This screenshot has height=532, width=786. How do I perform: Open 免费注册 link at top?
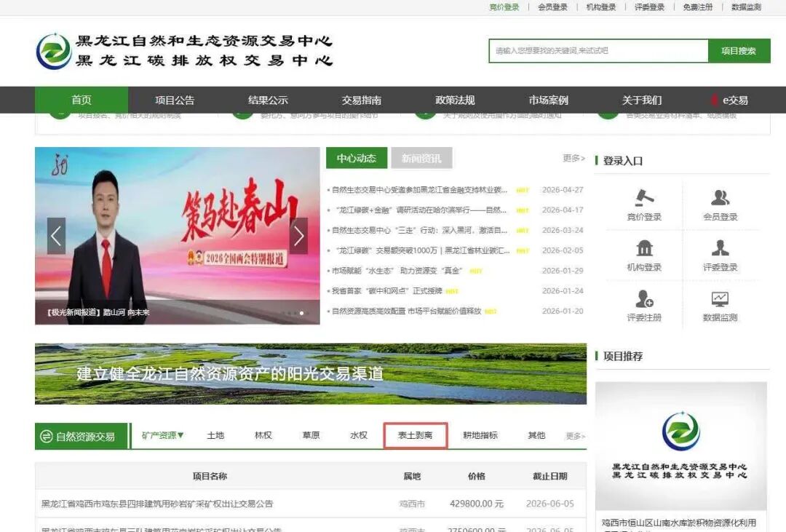698,7
